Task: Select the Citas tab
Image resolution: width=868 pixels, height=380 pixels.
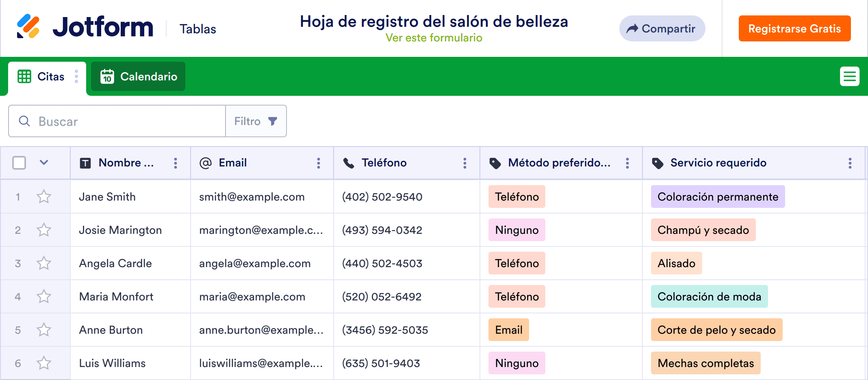Action: 41,76
